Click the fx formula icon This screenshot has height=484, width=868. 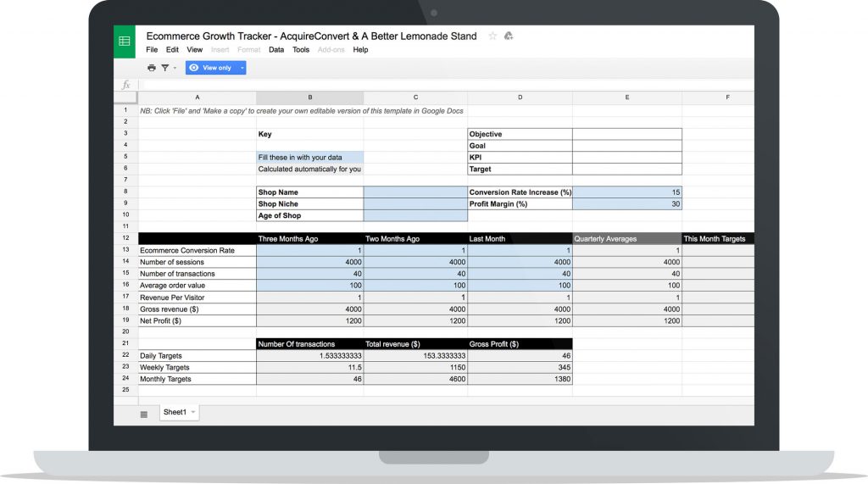coord(126,85)
